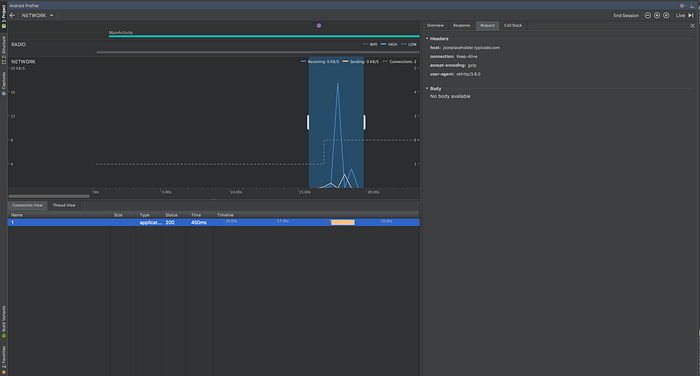Click the Live button
The height and width of the screenshot is (376, 700).
[680, 15]
